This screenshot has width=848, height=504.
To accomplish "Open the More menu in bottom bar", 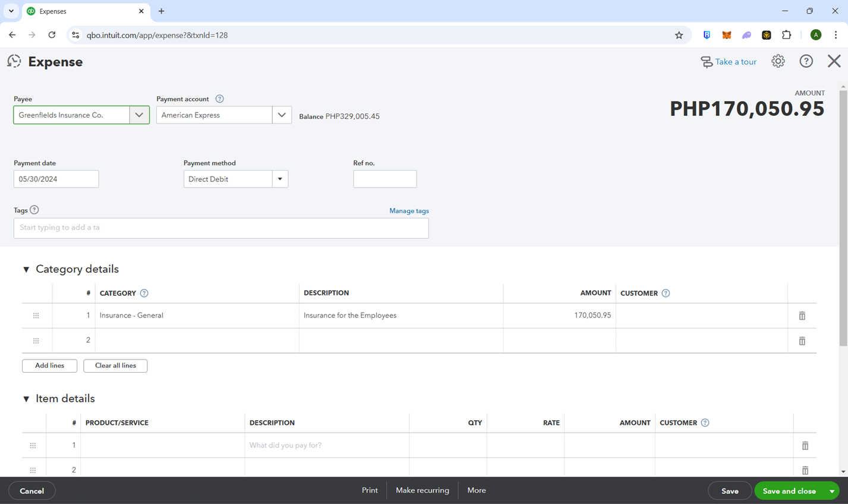I will pyautogui.click(x=477, y=490).
